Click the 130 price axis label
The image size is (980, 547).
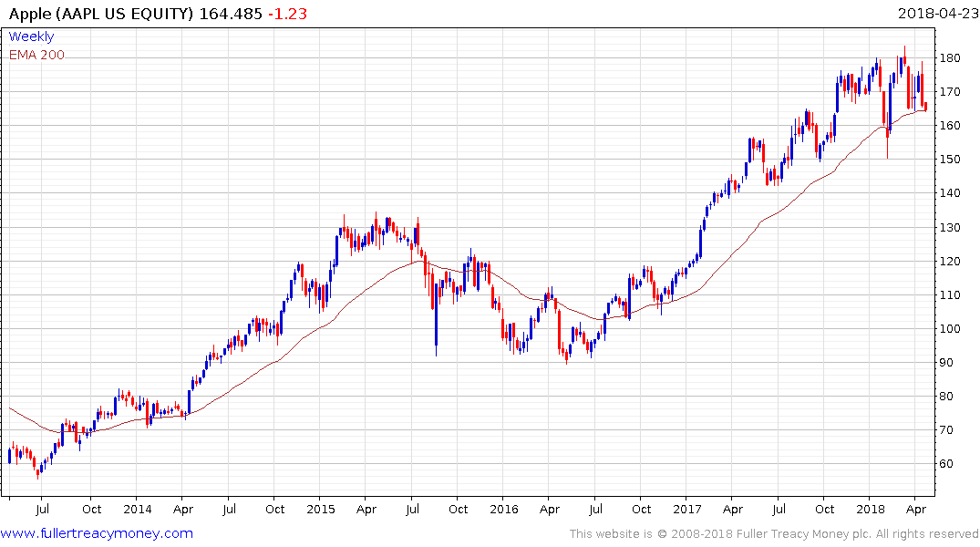pyautogui.click(x=949, y=228)
